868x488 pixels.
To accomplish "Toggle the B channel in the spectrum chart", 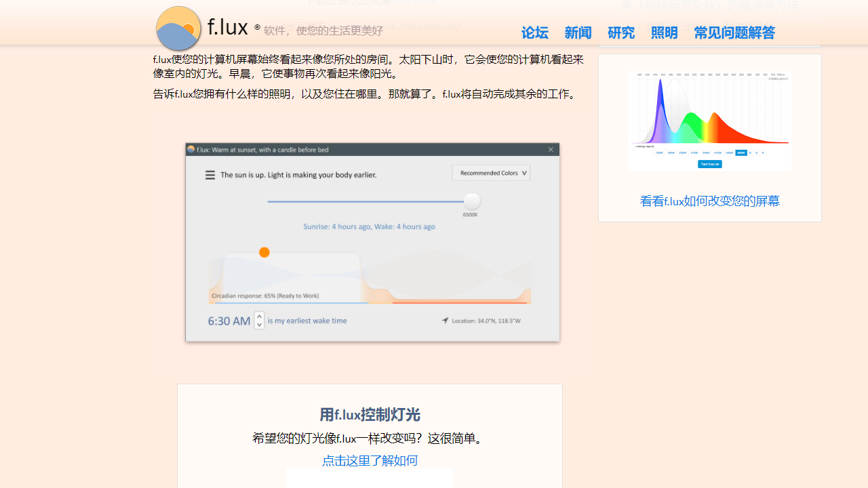I will (x=750, y=152).
